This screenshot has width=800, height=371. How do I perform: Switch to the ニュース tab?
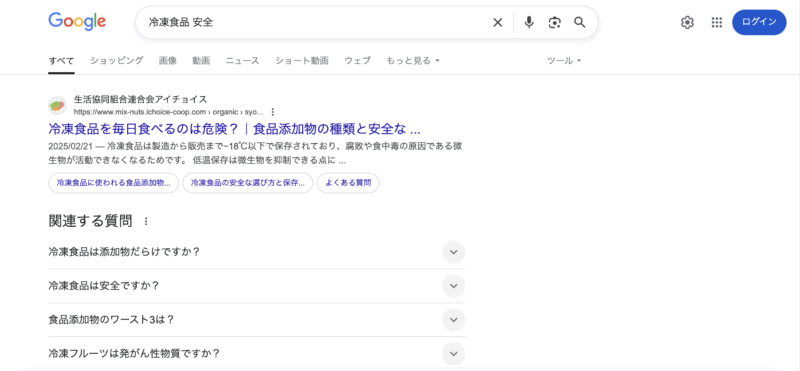[242, 61]
